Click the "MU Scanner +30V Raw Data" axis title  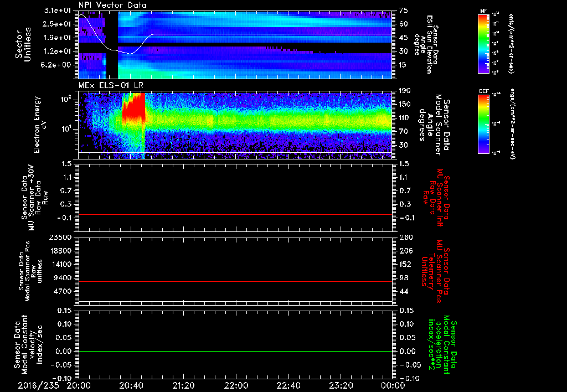(x=34, y=198)
